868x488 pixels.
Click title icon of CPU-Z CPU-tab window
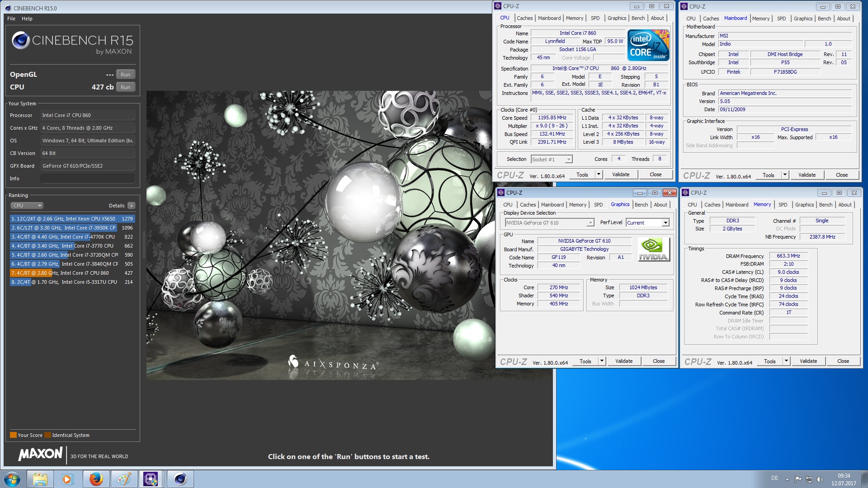point(498,6)
